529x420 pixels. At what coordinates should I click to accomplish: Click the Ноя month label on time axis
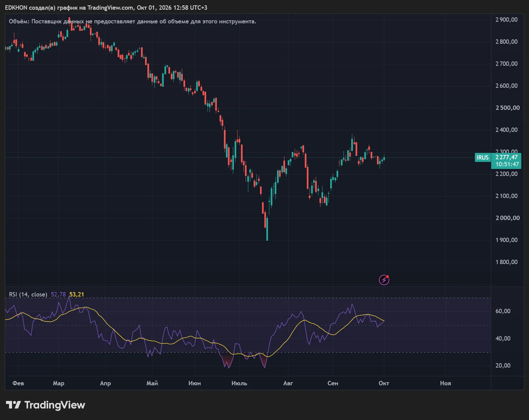tap(445, 383)
